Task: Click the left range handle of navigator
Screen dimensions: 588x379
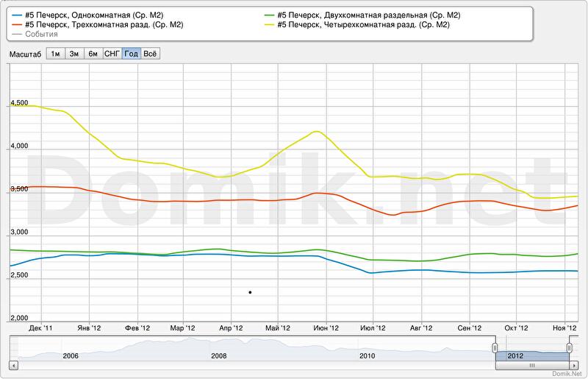Action: (x=495, y=347)
